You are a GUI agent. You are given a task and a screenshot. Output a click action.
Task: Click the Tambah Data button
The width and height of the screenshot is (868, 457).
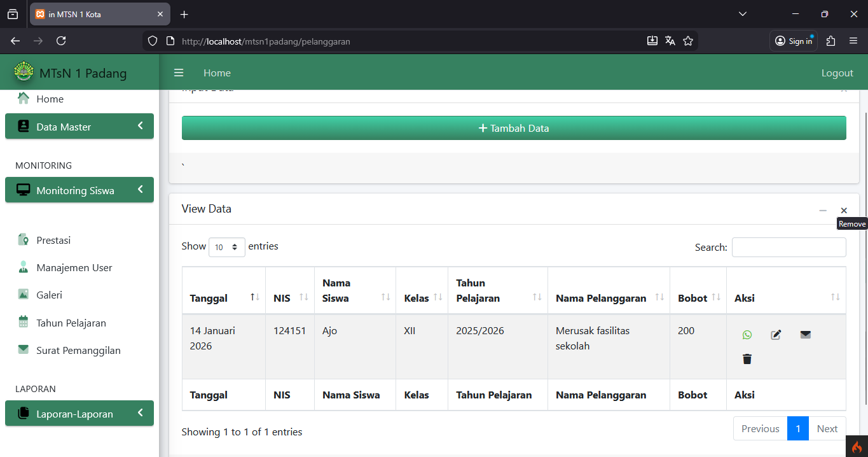point(514,128)
